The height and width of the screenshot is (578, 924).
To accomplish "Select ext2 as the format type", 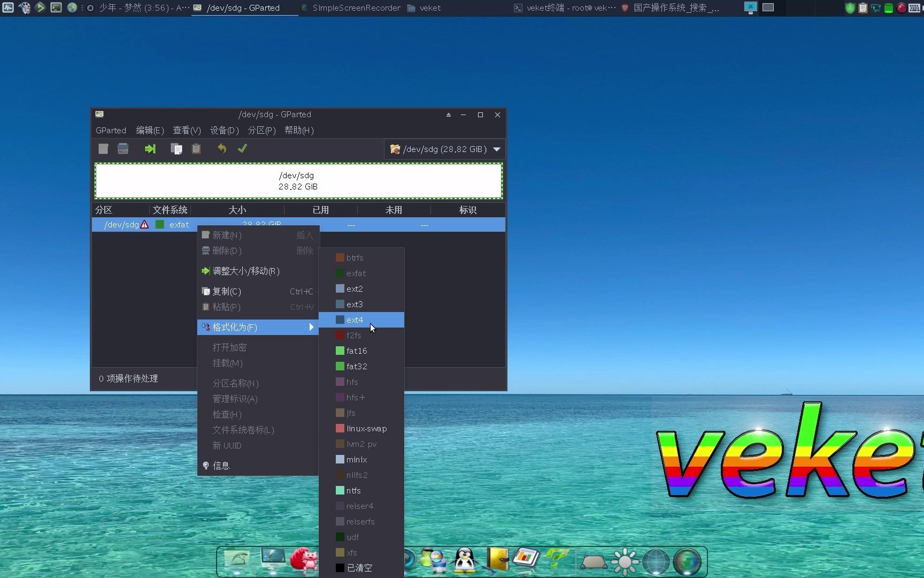I will tap(361, 289).
